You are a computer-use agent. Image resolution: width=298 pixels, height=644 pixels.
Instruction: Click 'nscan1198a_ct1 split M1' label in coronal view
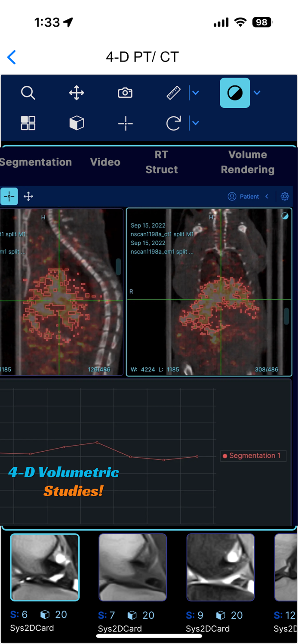pyautogui.click(x=162, y=234)
